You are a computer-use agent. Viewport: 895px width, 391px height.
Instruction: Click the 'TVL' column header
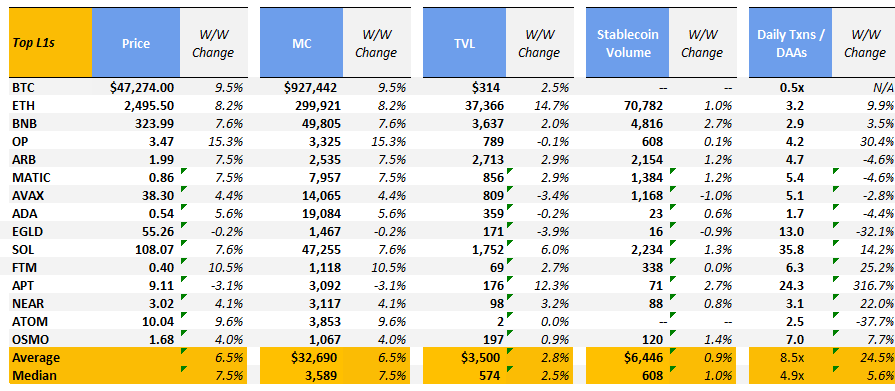click(x=464, y=43)
